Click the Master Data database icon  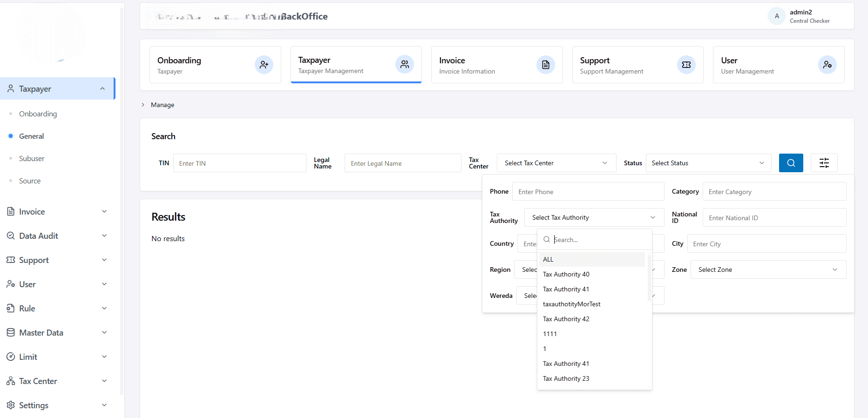11,332
